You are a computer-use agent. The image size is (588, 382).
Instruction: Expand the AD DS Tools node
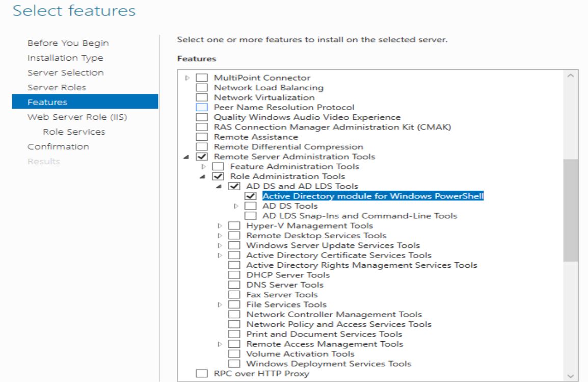(236, 206)
